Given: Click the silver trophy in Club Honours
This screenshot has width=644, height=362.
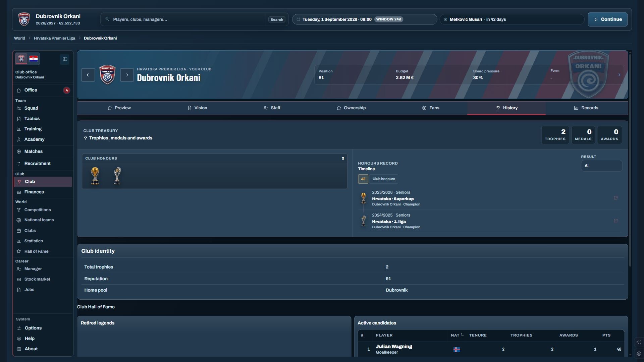Looking at the screenshot, I should 117,176.
